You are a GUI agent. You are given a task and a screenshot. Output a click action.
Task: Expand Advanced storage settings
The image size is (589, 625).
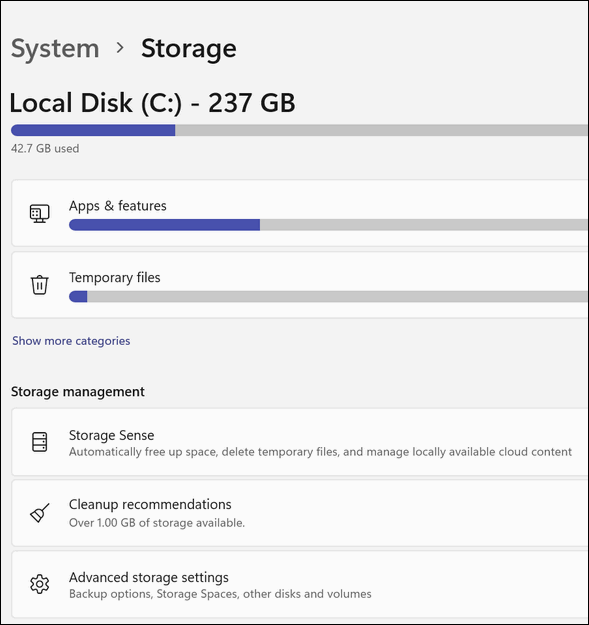click(300, 584)
